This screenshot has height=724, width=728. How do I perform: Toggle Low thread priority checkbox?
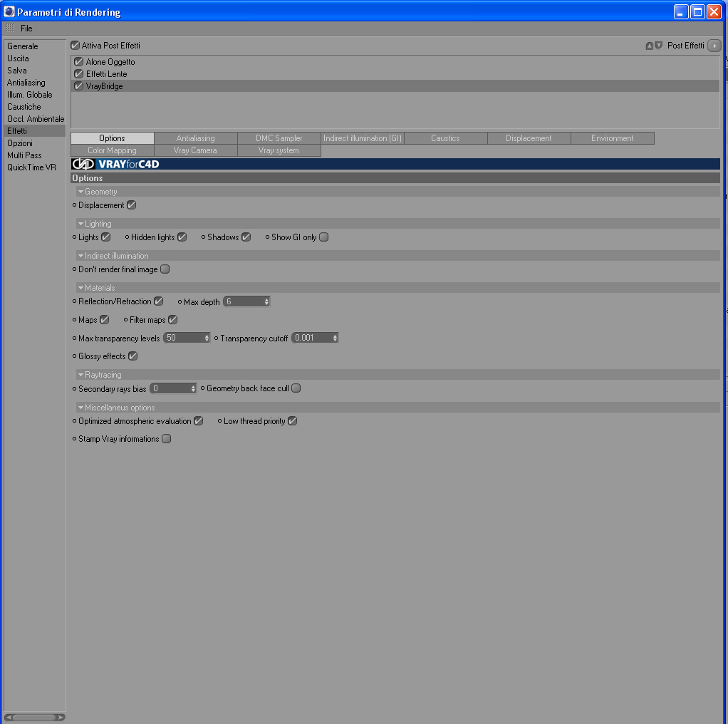click(x=292, y=420)
